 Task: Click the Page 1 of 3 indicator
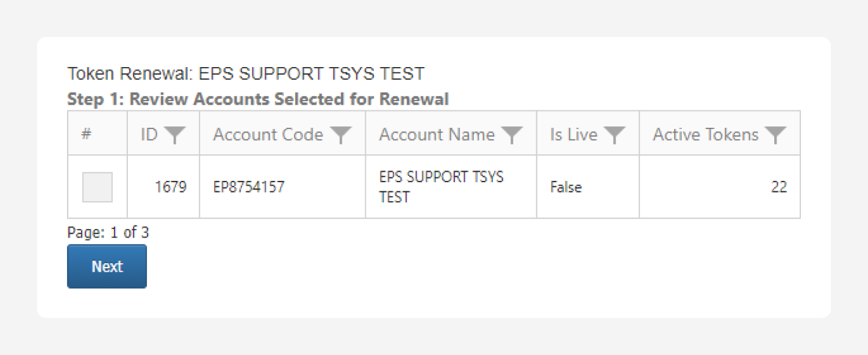(108, 232)
